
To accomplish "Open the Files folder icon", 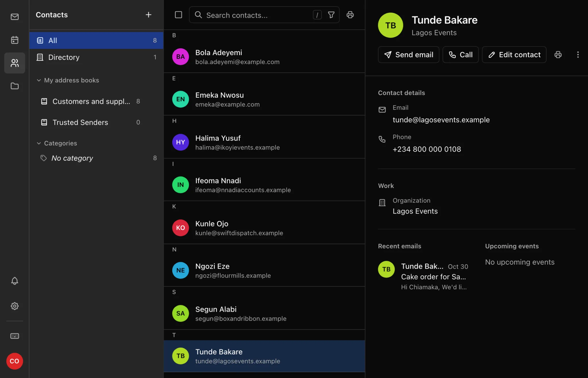I will (15, 86).
